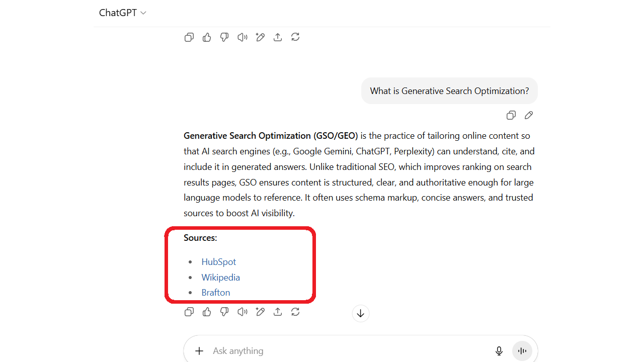The width and height of the screenshot is (644, 362).
Task: Open the plus attachment menu in composer
Action: point(199,351)
